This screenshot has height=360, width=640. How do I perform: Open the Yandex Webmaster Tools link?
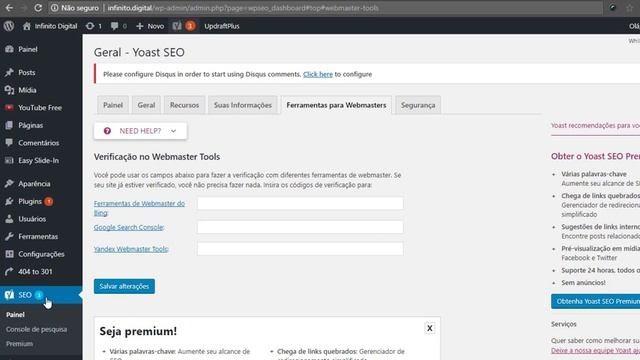coord(131,249)
